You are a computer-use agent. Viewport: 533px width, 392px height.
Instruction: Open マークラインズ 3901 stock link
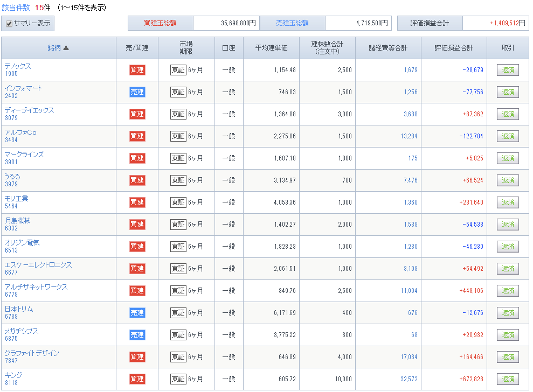pyautogui.click(x=24, y=158)
